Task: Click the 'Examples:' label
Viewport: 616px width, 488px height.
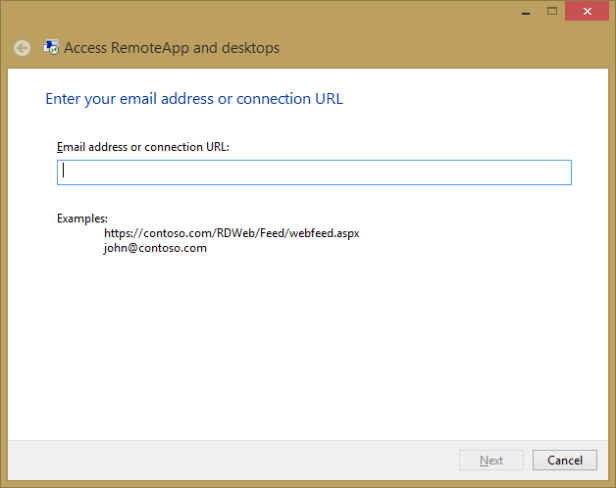Action: (82, 218)
